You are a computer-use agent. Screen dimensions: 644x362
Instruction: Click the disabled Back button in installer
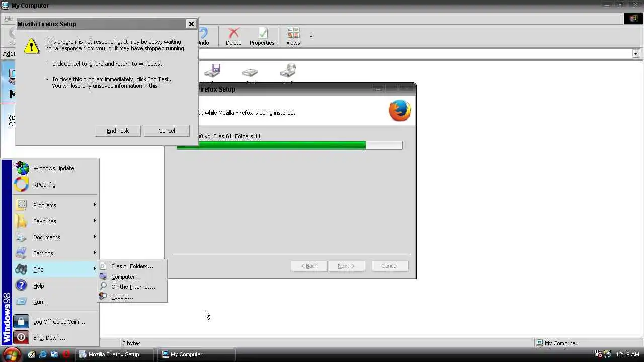(309, 266)
